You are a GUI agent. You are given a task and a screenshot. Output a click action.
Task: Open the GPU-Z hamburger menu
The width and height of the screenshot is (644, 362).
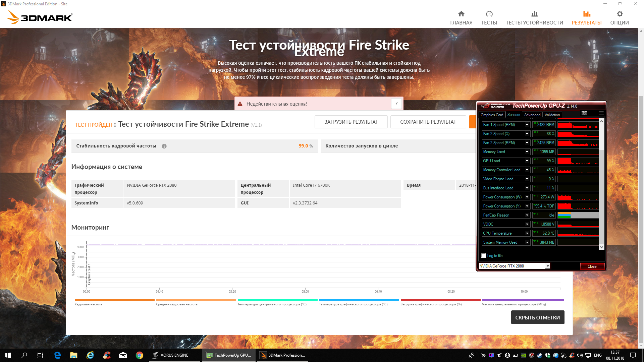[x=601, y=113]
